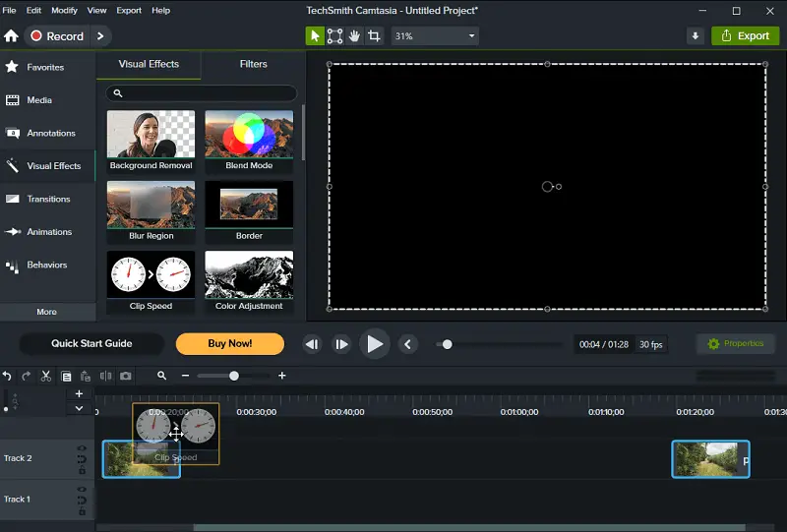Screen dimensions: 787x532
Task: Activate the Pan hand tool
Action: (354, 36)
